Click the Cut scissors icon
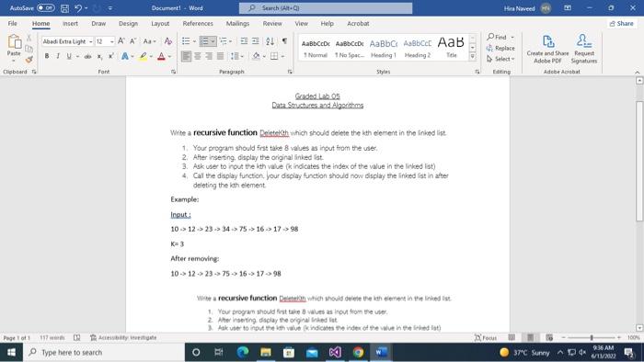 29,38
